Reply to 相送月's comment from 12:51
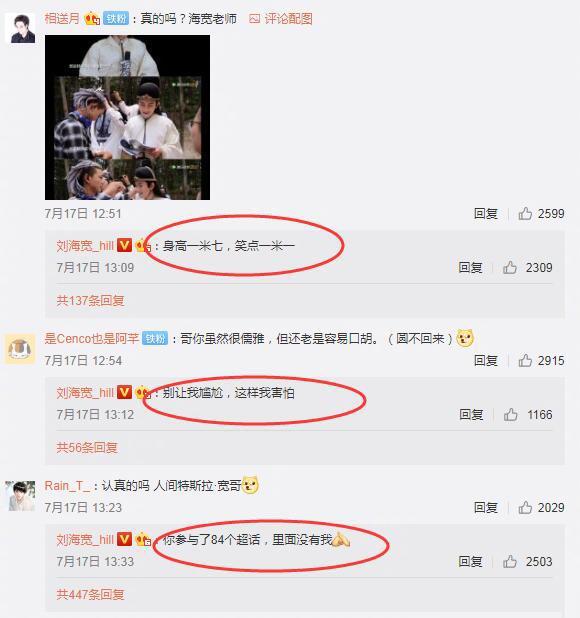580x618 pixels. click(485, 214)
